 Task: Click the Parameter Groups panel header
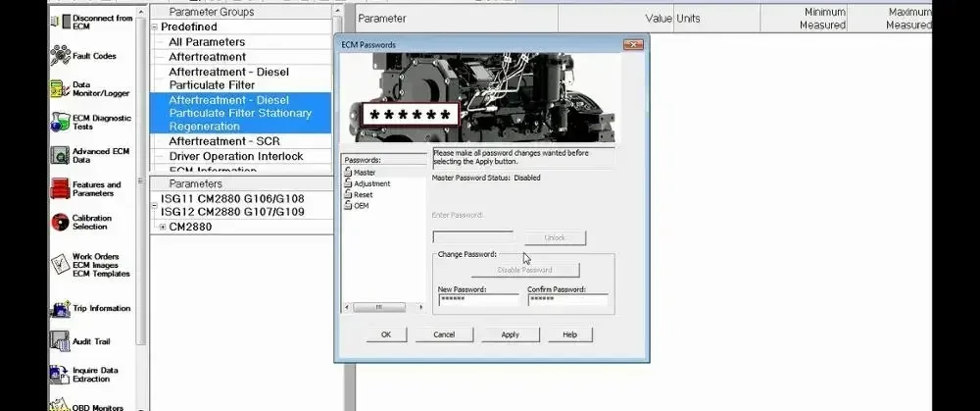(241, 12)
